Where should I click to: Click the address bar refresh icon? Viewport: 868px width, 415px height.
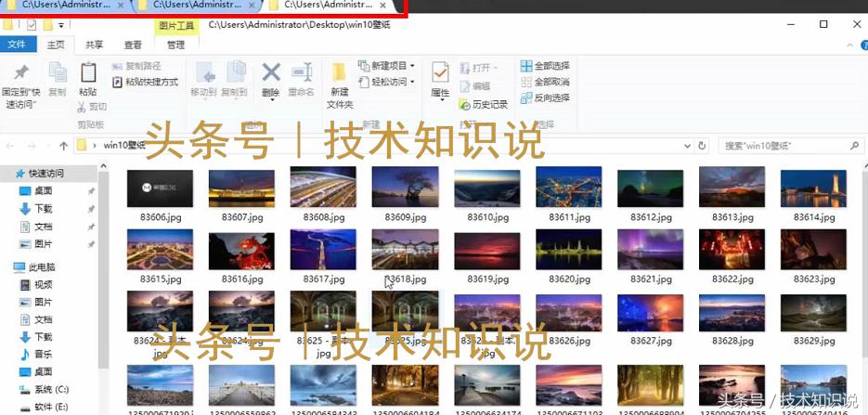click(x=702, y=146)
